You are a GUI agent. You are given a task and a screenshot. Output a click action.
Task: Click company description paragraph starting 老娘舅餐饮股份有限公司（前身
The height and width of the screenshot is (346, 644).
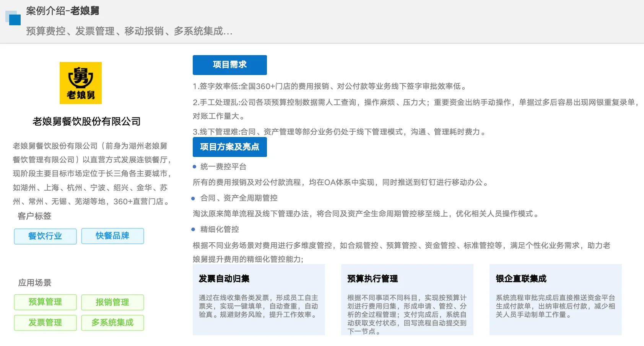pos(92,174)
